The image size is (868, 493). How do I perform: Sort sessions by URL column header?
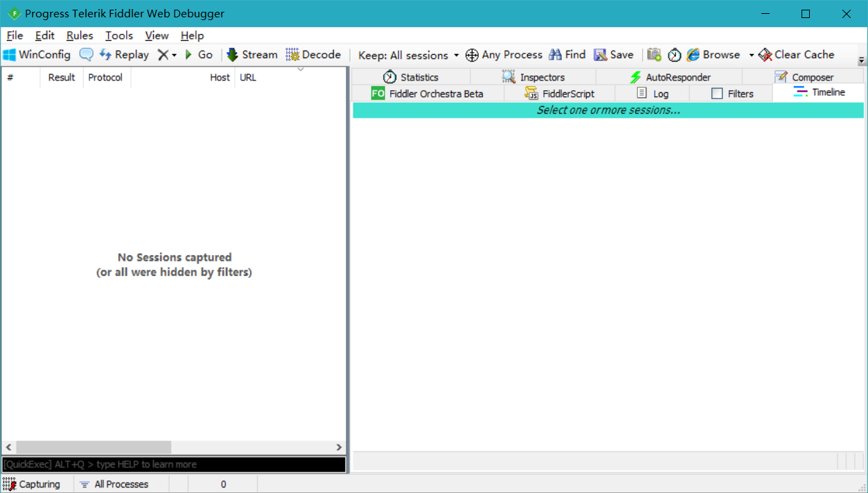pyautogui.click(x=290, y=78)
